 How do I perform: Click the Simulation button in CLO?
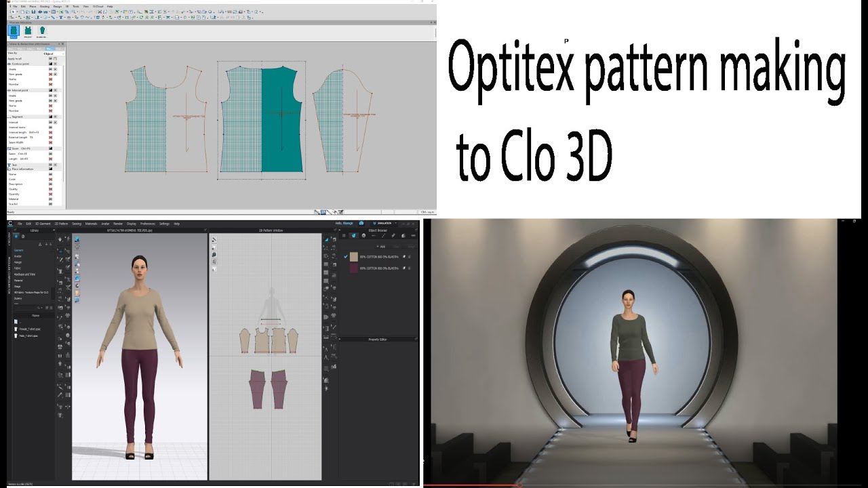pyautogui.click(x=383, y=224)
